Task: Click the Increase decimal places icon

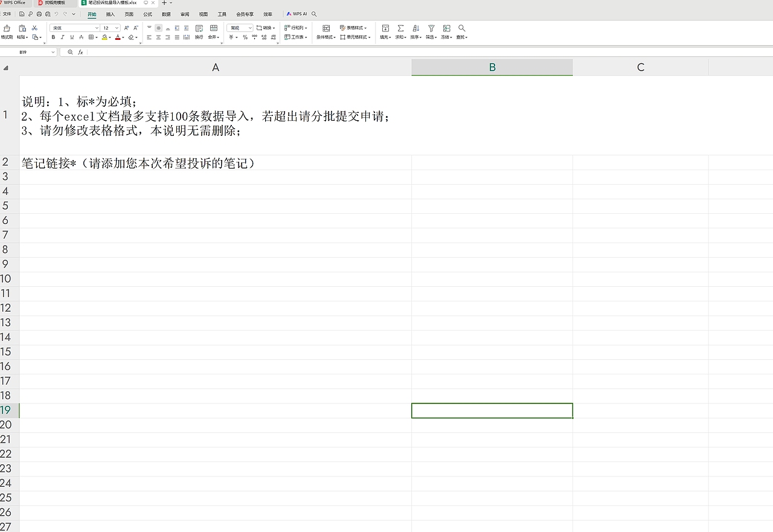Action: click(x=264, y=37)
